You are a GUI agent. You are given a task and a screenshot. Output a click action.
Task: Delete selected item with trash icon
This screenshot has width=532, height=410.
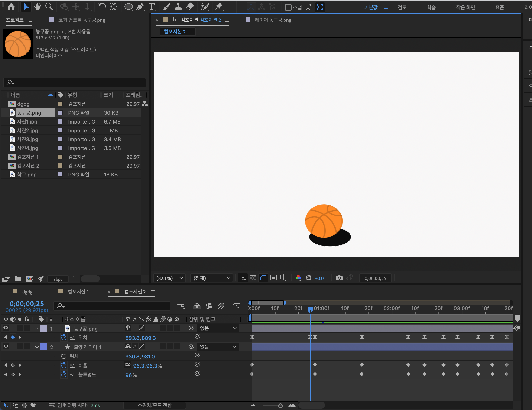coord(74,279)
